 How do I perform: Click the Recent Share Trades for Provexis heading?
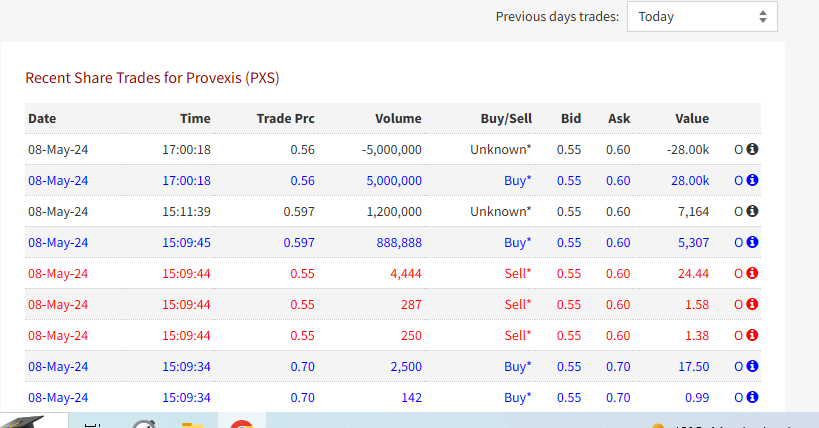(x=153, y=78)
